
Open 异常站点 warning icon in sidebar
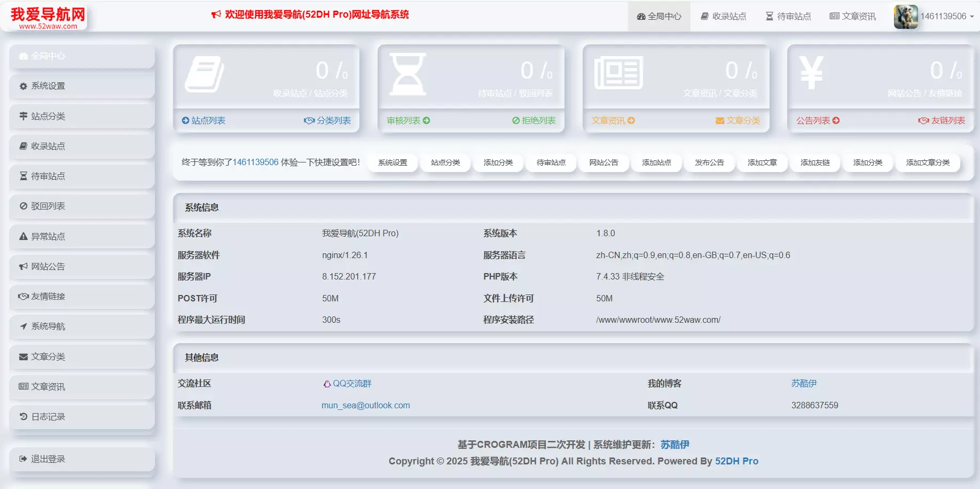pyautogui.click(x=23, y=236)
